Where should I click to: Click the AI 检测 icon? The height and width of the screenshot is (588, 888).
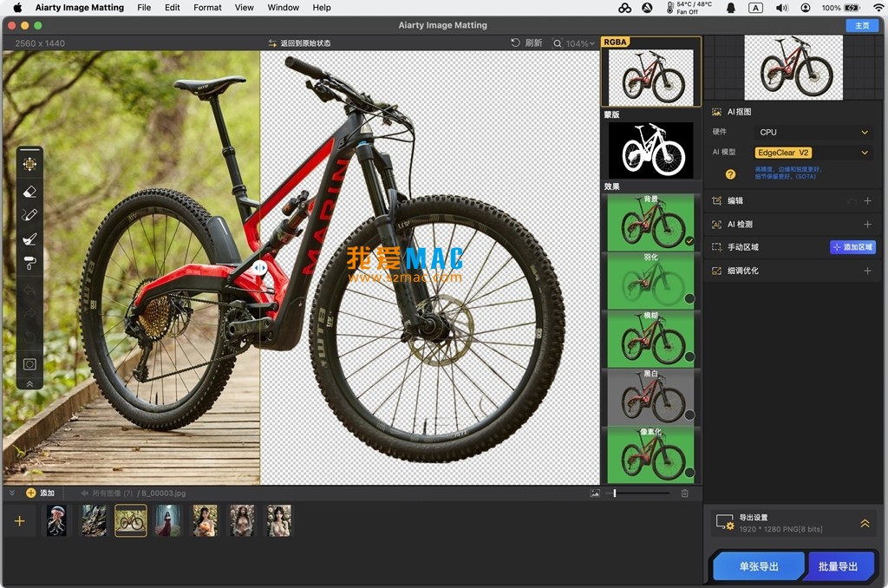click(716, 225)
